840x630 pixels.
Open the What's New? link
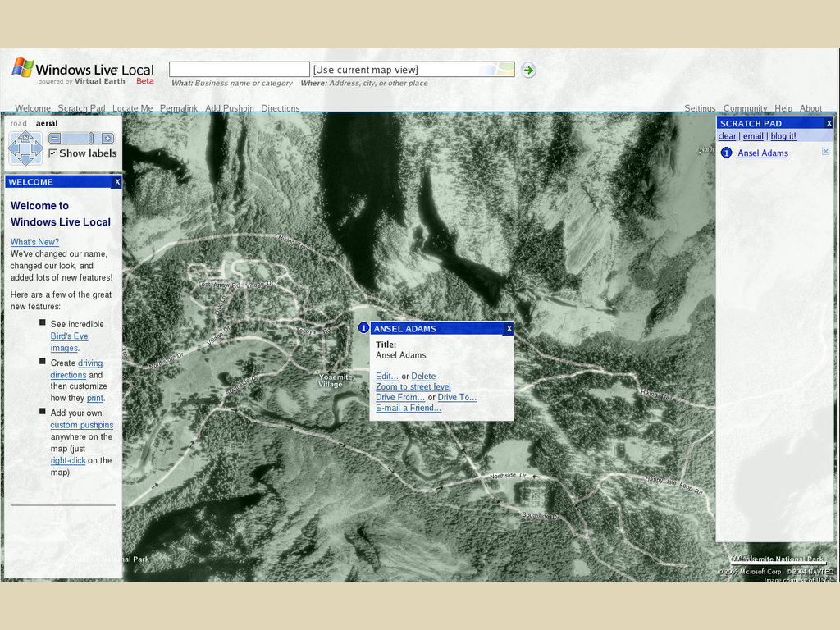pyautogui.click(x=34, y=242)
